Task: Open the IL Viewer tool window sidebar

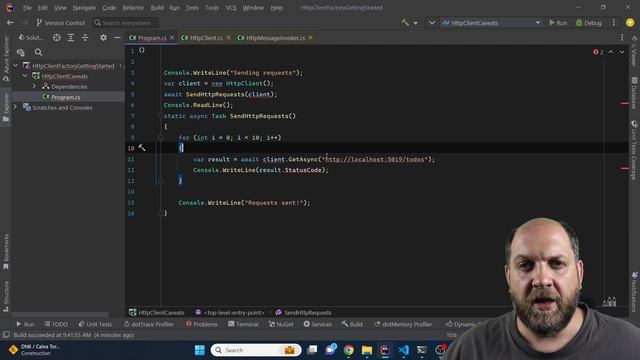Action: click(634, 51)
